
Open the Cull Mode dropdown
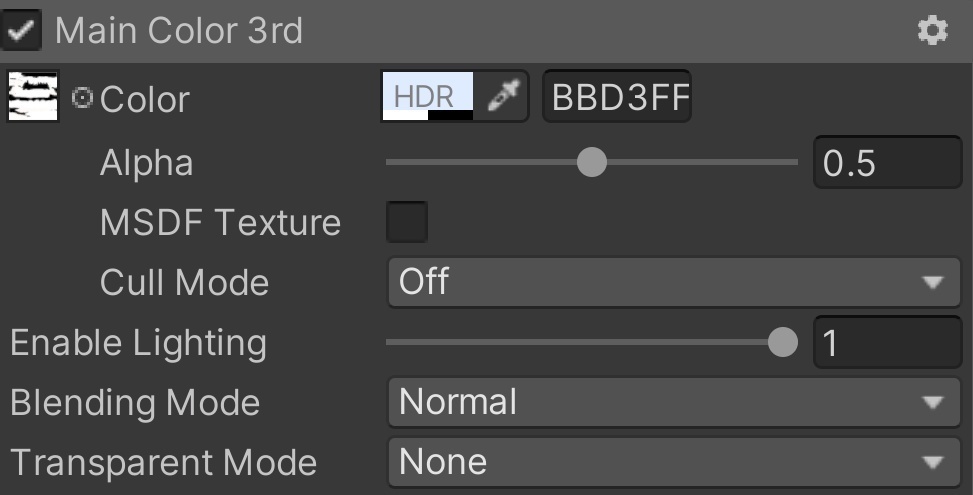(x=667, y=282)
